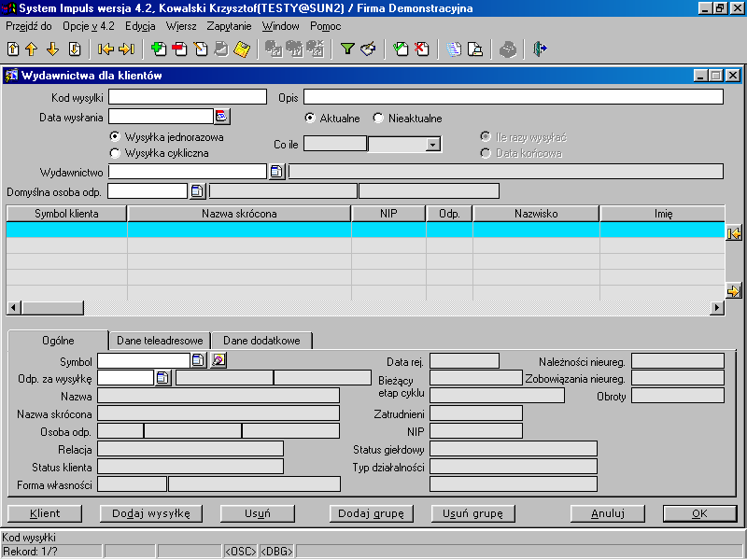Image resolution: width=747 pixels, height=560 pixels.
Task: Click the scrollbar right arrow under table
Action: 717,308
